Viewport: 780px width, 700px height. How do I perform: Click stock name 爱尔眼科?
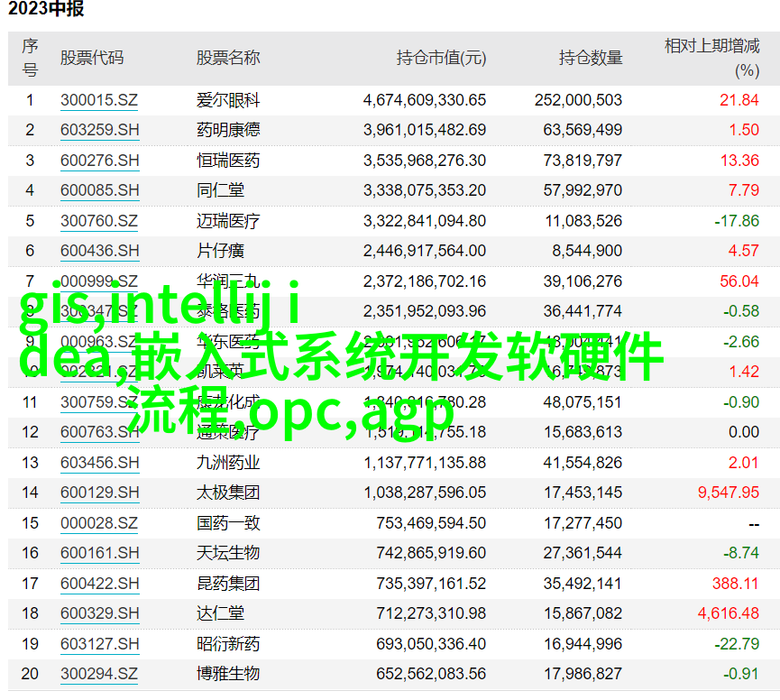point(228,100)
